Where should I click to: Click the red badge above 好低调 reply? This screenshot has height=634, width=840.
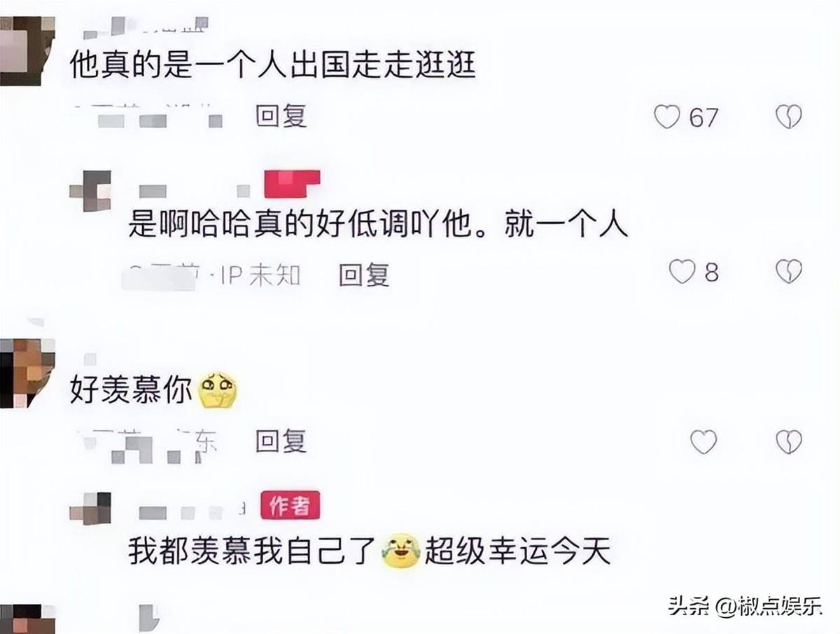click(x=292, y=184)
